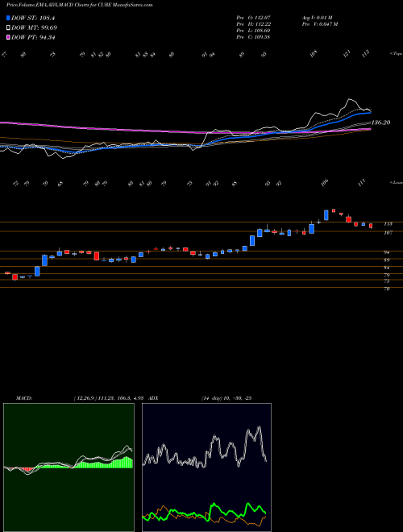403x532 pixels.
Task: Click the 94 price level label
Action: pos(387,253)
